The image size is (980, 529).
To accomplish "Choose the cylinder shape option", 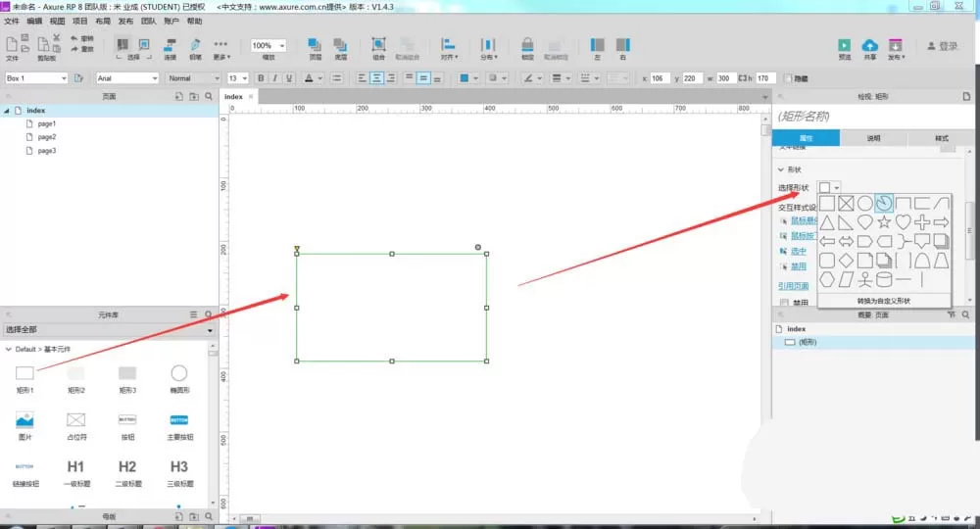I will [x=884, y=279].
